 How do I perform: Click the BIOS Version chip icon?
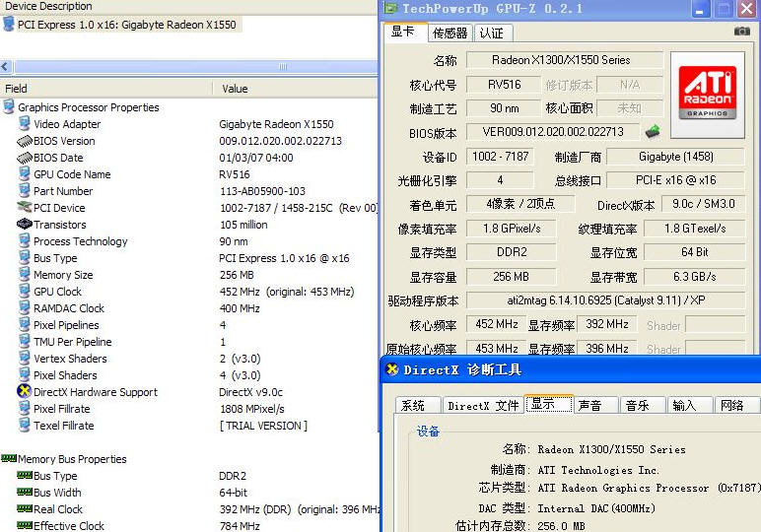coord(25,141)
